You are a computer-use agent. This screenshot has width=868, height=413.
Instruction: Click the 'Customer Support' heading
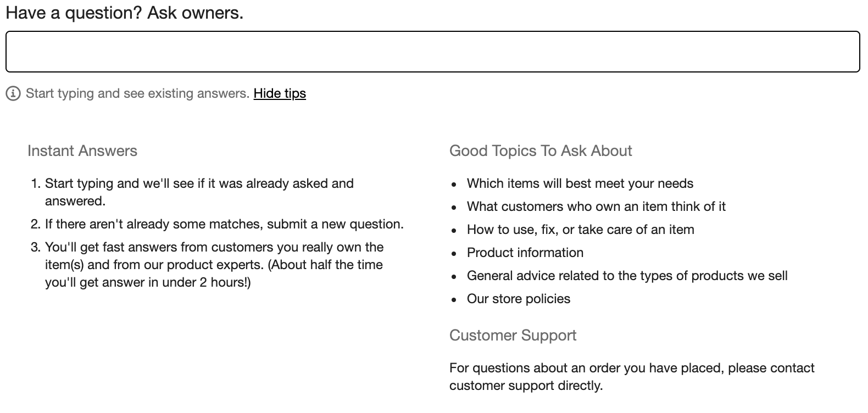[513, 336]
